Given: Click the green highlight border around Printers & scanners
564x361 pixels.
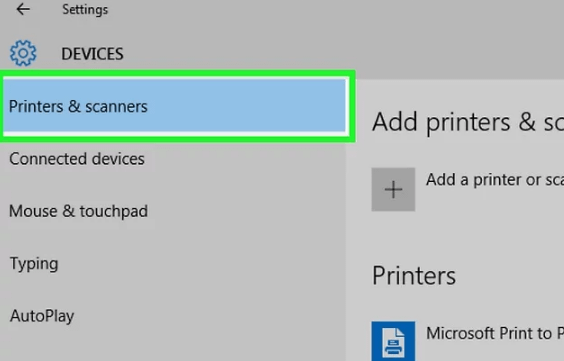Looking at the screenshot, I should [178, 73].
